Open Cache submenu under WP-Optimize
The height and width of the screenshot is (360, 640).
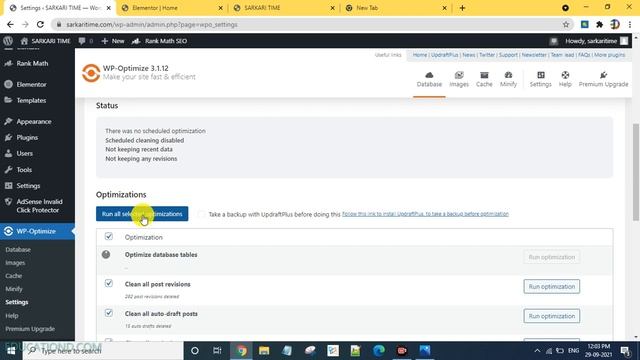13,276
